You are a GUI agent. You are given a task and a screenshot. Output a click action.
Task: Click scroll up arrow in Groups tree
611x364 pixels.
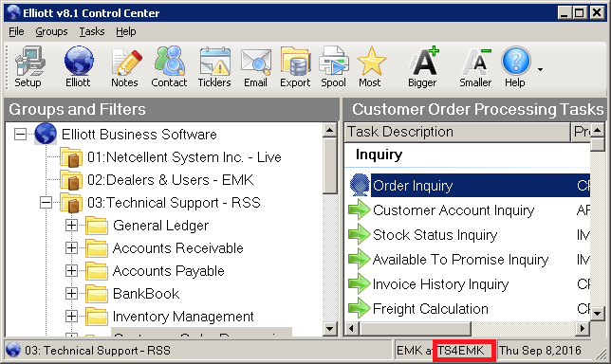coord(329,130)
